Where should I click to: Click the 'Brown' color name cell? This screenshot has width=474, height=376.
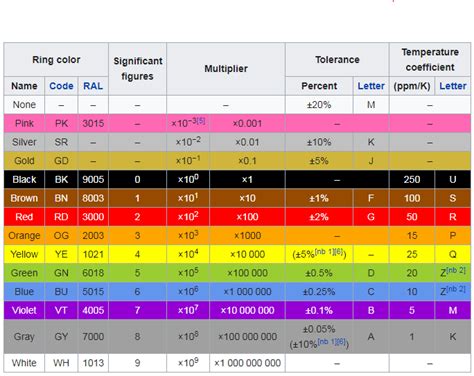(x=24, y=198)
